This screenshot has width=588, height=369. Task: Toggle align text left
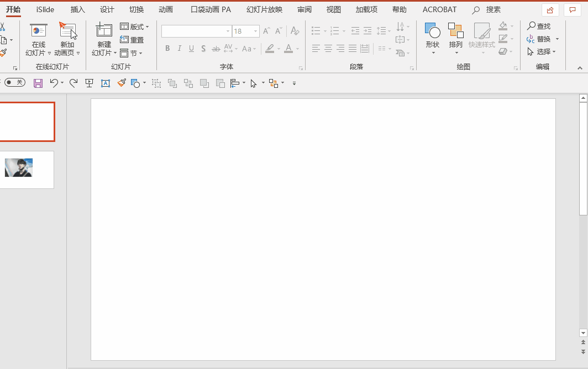point(316,49)
